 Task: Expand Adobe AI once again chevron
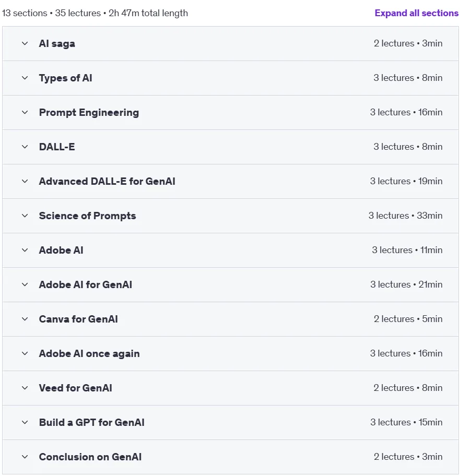click(x=25, y=354)
